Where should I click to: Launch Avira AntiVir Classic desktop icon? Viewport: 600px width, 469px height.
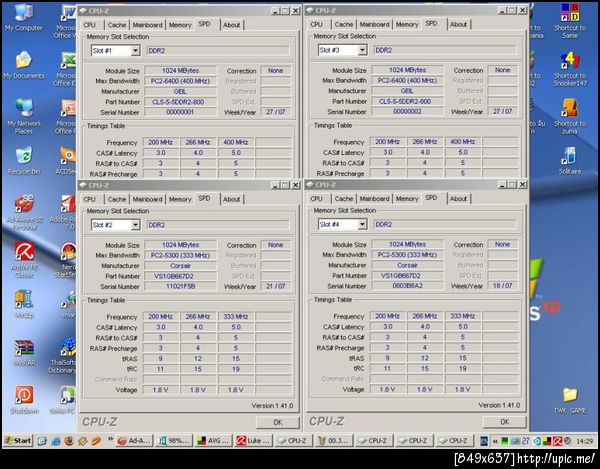22,252
